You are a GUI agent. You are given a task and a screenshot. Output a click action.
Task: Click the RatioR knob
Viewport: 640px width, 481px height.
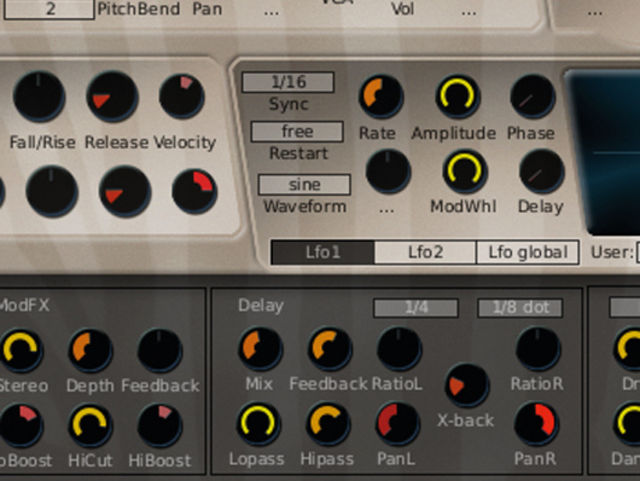538,349
